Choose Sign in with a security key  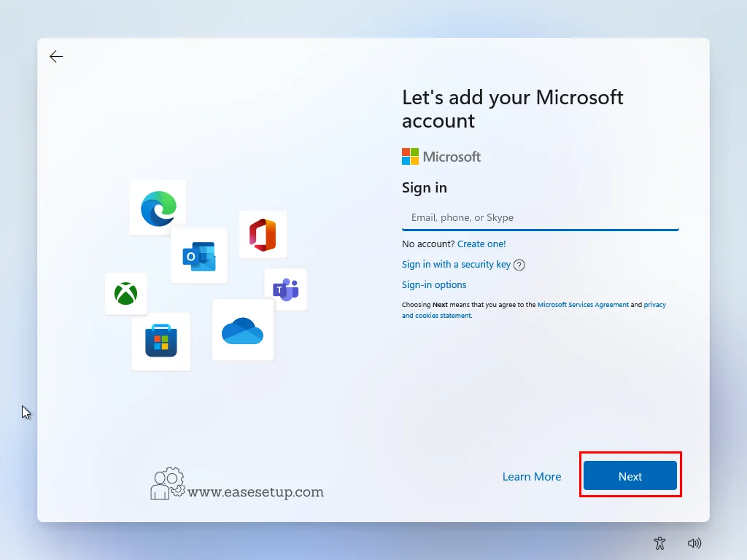[x=456, y=264]
